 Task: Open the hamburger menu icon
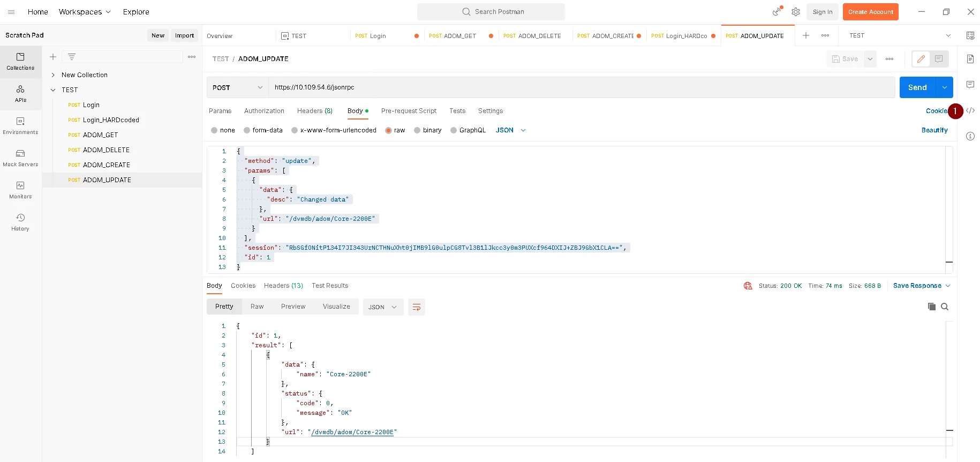(x=11, y=12)
